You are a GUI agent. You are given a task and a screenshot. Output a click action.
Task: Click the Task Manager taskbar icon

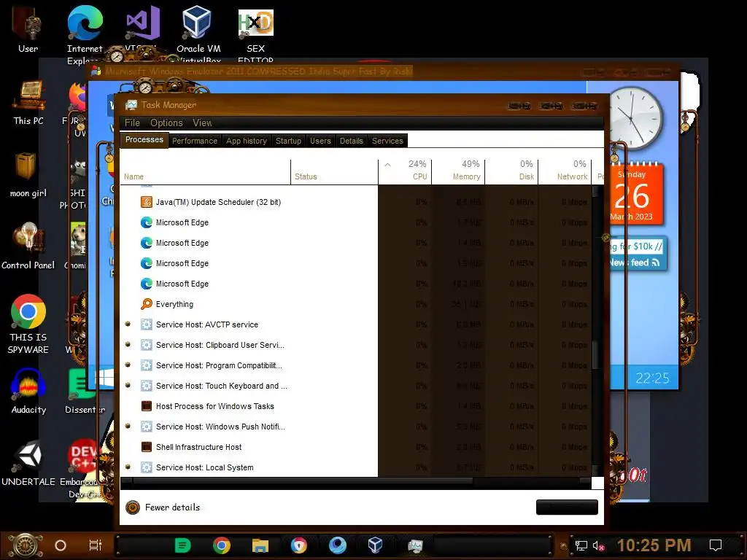(x=414, y=545)
